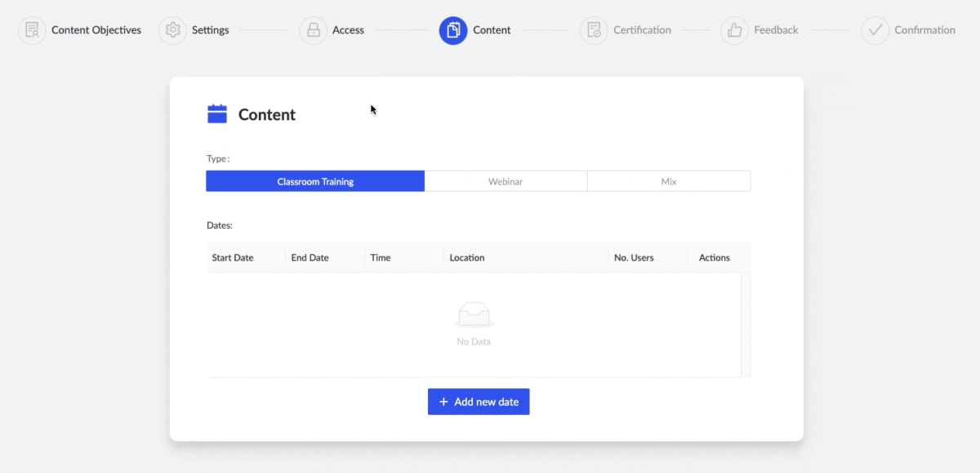Select the Mix content type

[668, 181]
